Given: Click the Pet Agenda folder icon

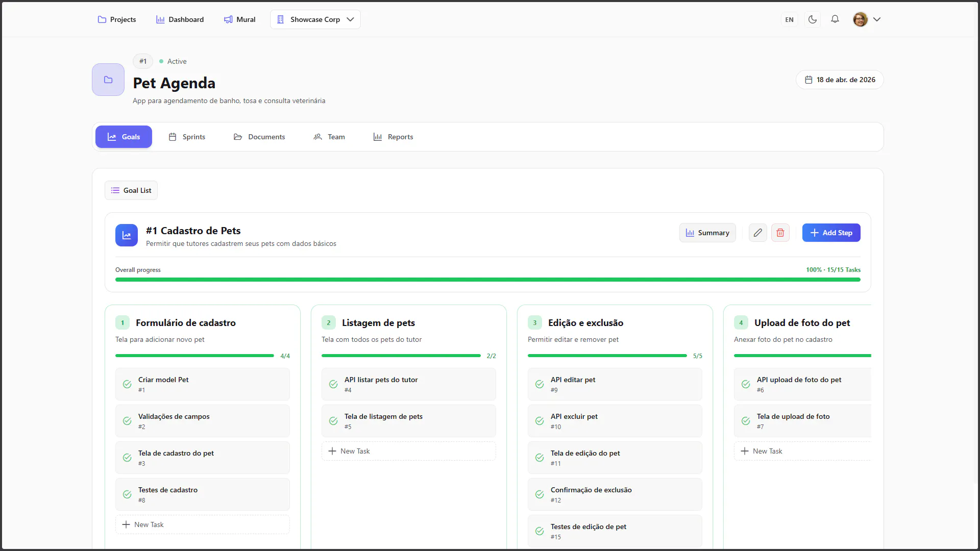Looking at the screenshot, I should click(108, 80).
